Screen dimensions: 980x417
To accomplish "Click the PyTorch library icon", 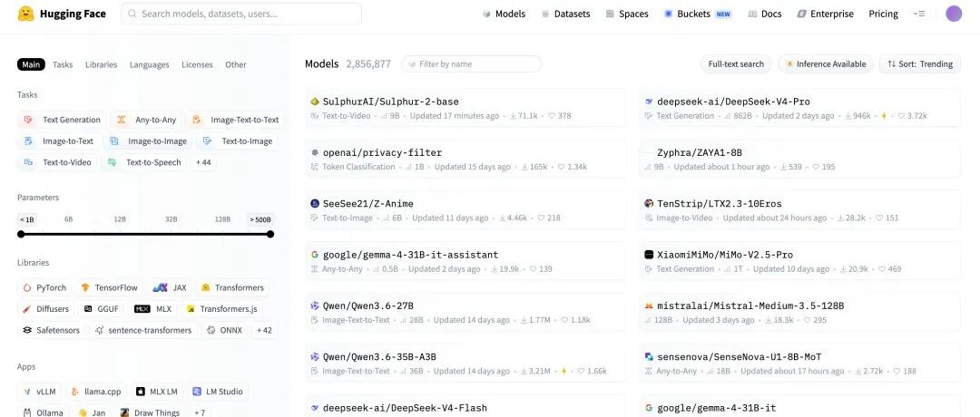I will point(27,287).
